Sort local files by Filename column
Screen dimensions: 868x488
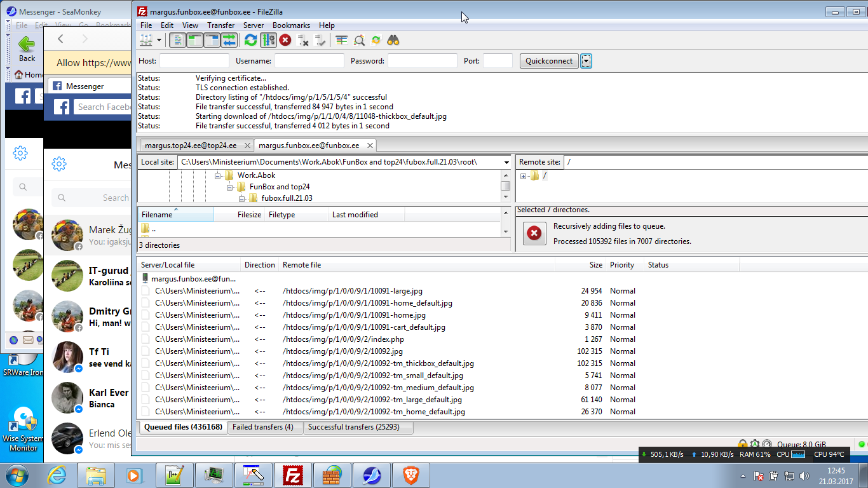click(175, 215)
